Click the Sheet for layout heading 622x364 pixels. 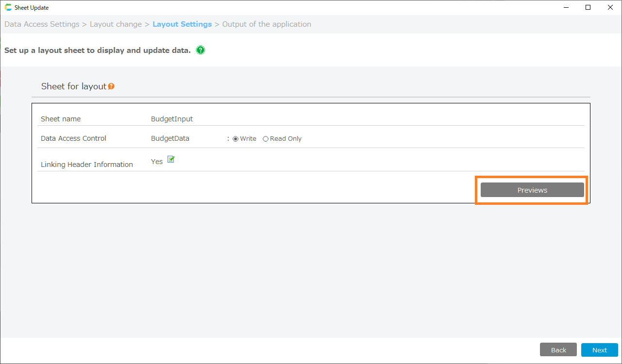tap(73, 86)
